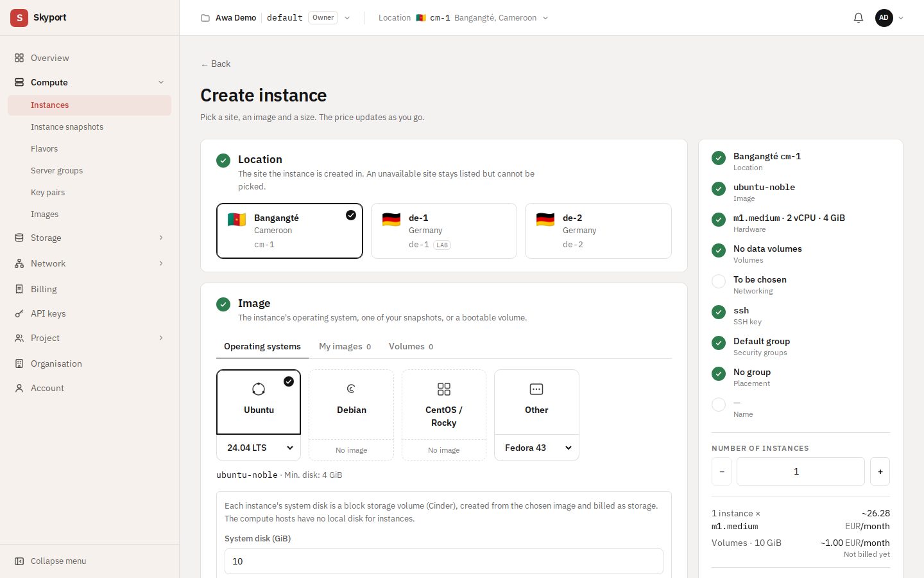Collapse the Compute sidebar section
Screen dimensions: 924x578
(161, 82)
